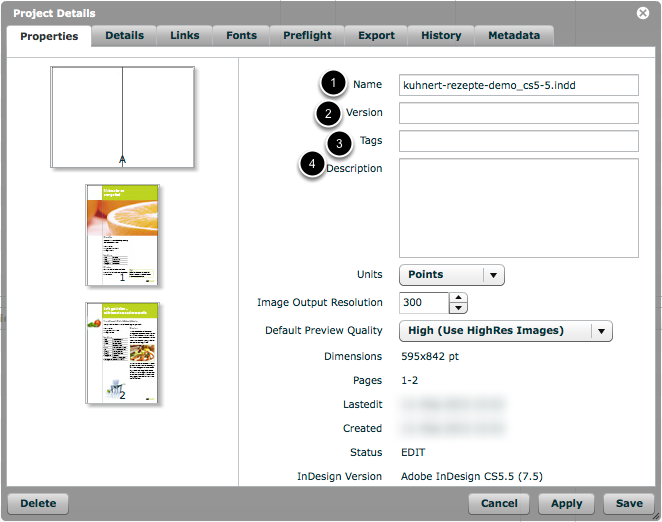Open the Links tab
662x522 pixels.
pos(184,35)
